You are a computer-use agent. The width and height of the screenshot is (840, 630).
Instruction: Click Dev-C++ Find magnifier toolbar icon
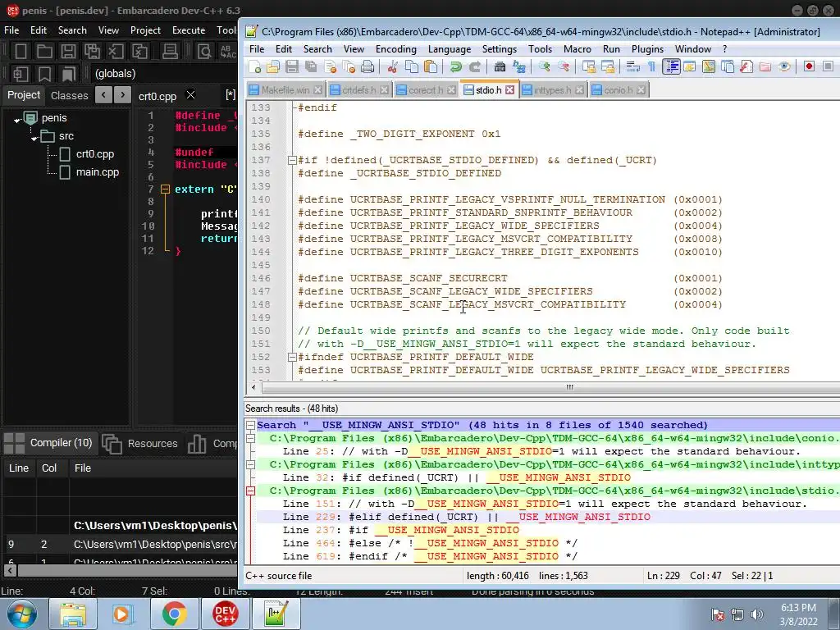click(x=204, y=52)
